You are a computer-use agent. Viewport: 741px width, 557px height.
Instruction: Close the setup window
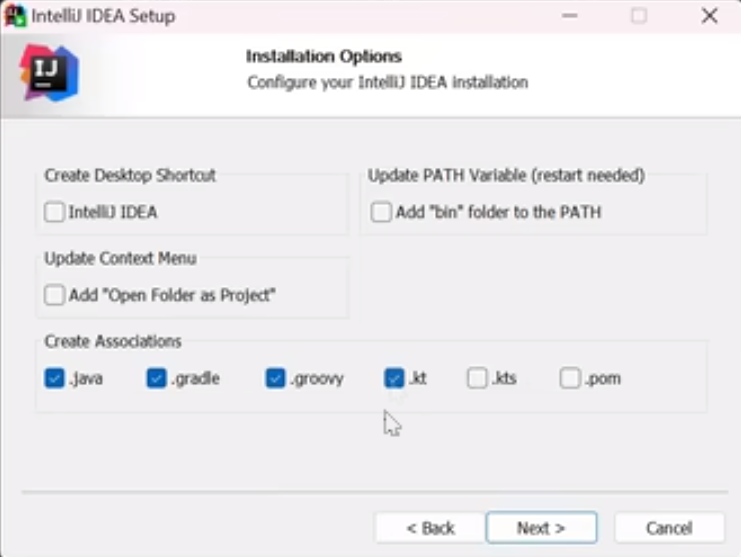[709, 16]
